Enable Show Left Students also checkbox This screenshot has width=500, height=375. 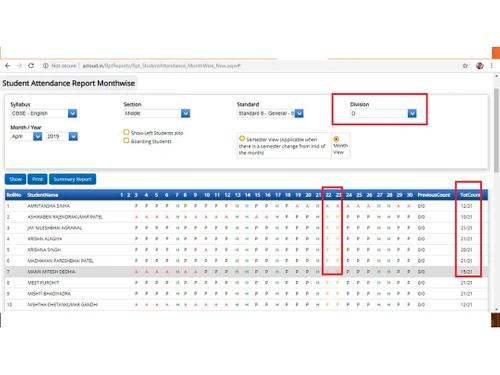[x=126, y=132]
